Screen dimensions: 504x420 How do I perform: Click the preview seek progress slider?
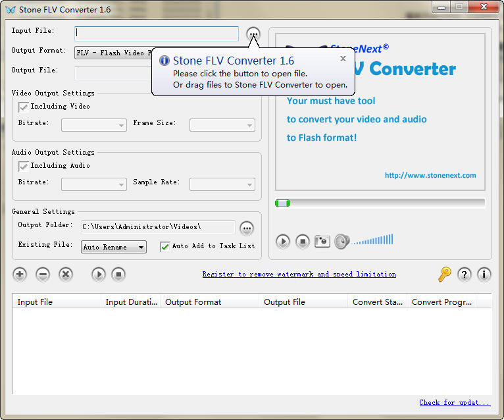point(380,203)
